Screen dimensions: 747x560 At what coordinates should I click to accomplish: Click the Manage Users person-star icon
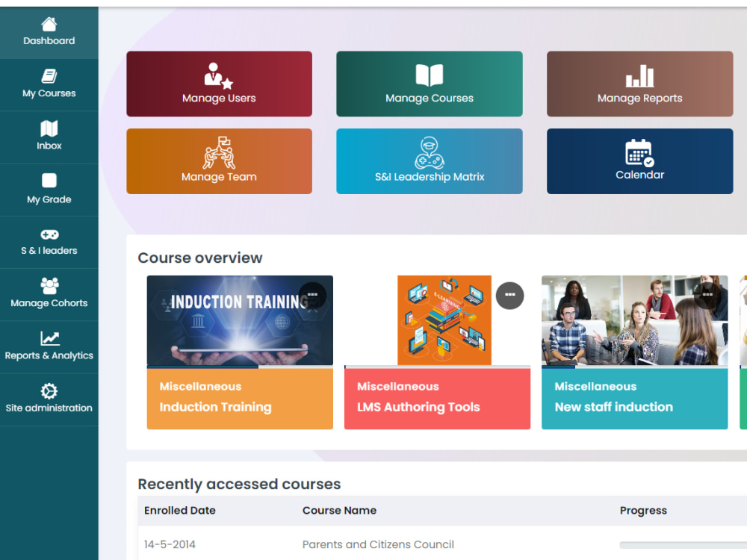click(219, 76)
